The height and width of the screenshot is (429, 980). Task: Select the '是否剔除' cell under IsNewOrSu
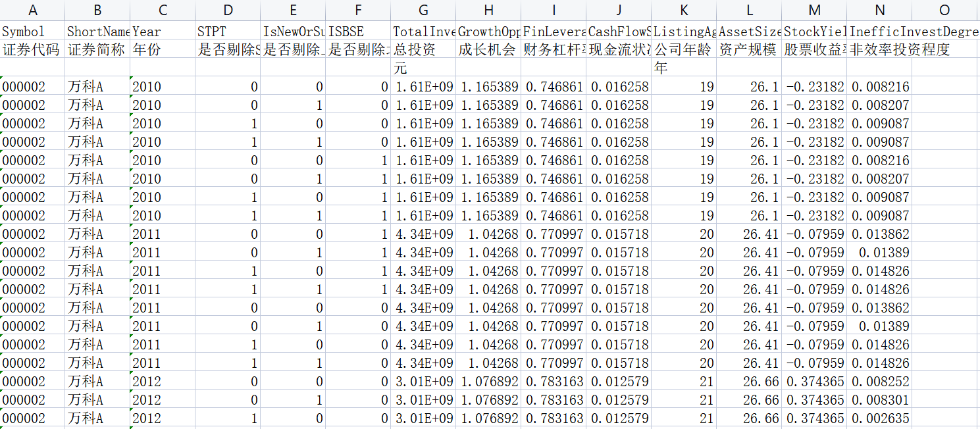[294, 49]
